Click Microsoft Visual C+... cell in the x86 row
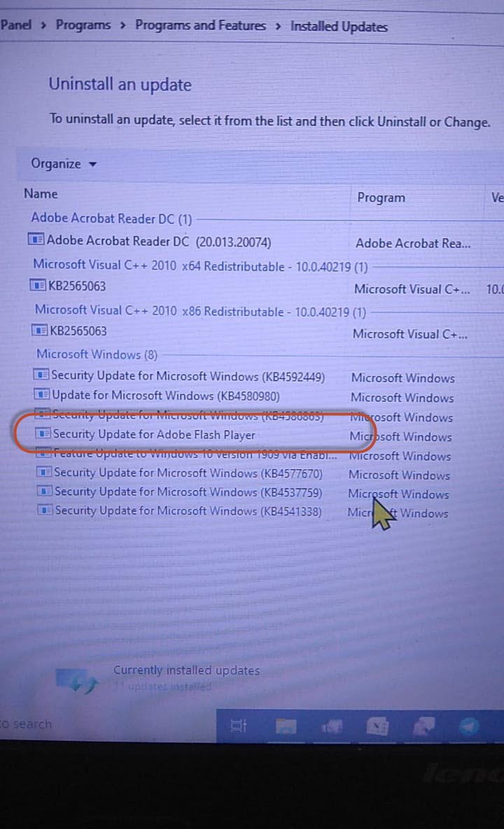The width and height of the screenshot is (504, 829). pyautogui.click(x=410, y=334)
